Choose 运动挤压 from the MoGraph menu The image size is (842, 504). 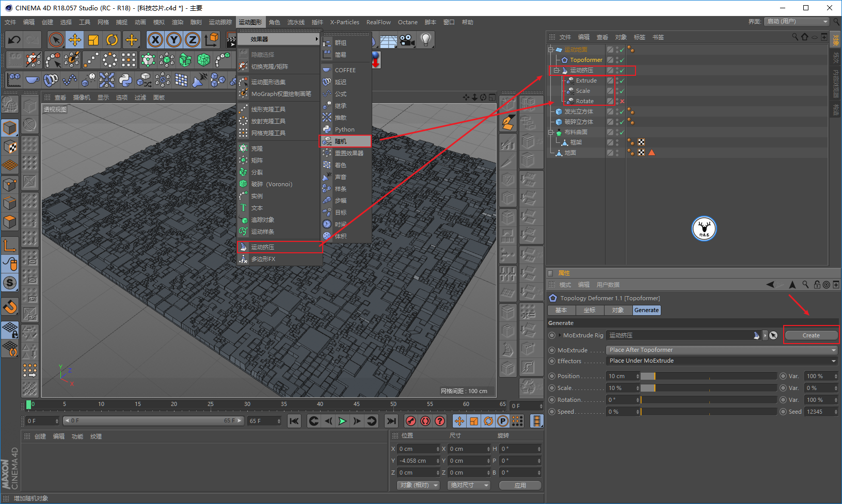tap(280, 247)
